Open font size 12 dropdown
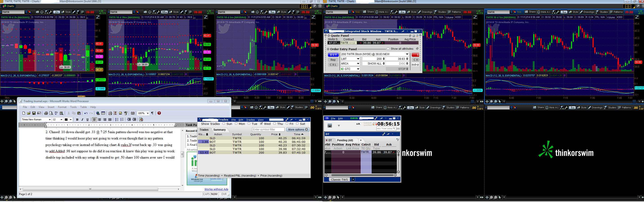Viewport: 644px width, 202px height. 62,120
